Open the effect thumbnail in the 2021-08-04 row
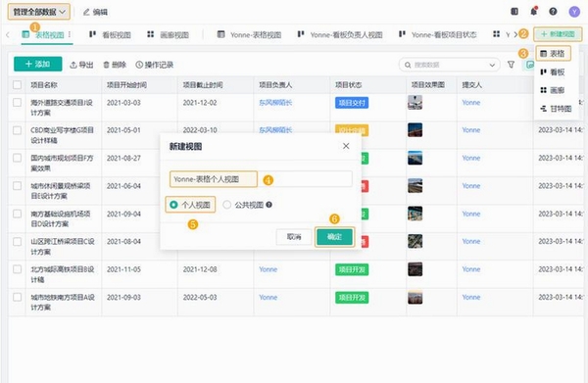This screenshot has width=588, height=383. [x=415, y=241]
